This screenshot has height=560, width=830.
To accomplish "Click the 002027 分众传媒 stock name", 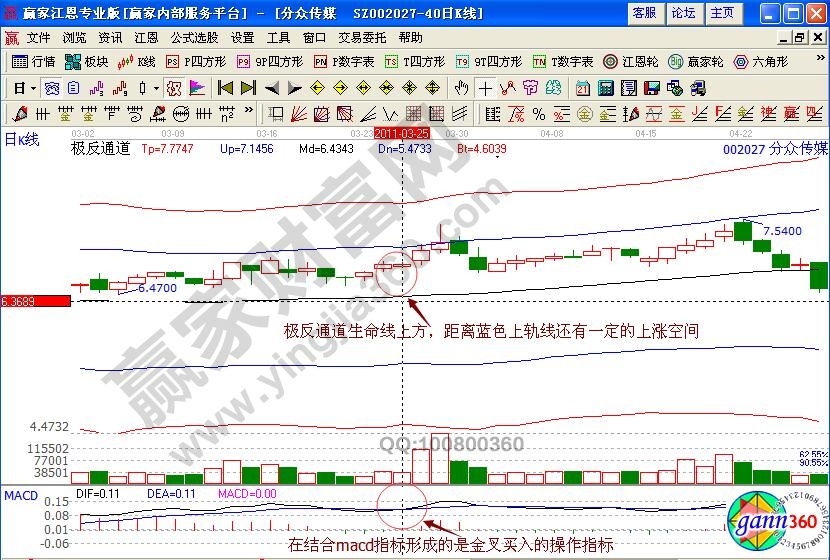I will (775, 149).
